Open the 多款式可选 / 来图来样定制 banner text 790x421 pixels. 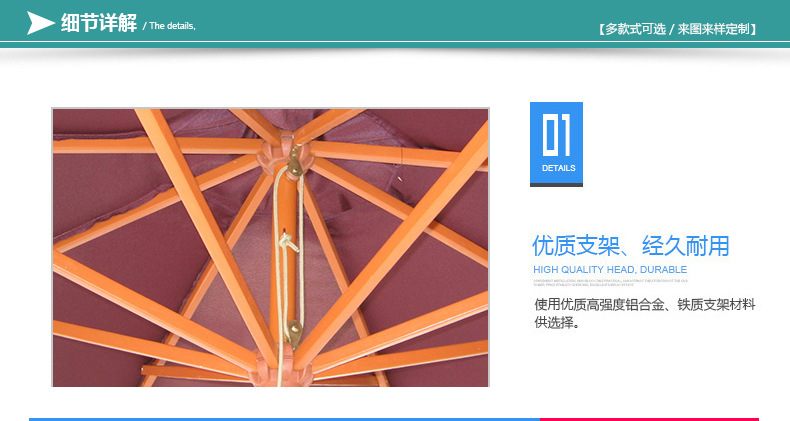[678, 29]
